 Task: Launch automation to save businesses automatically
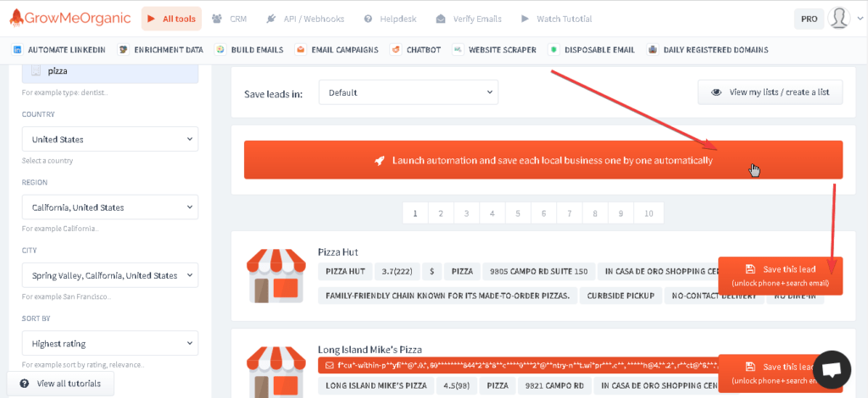pos(543,160)
